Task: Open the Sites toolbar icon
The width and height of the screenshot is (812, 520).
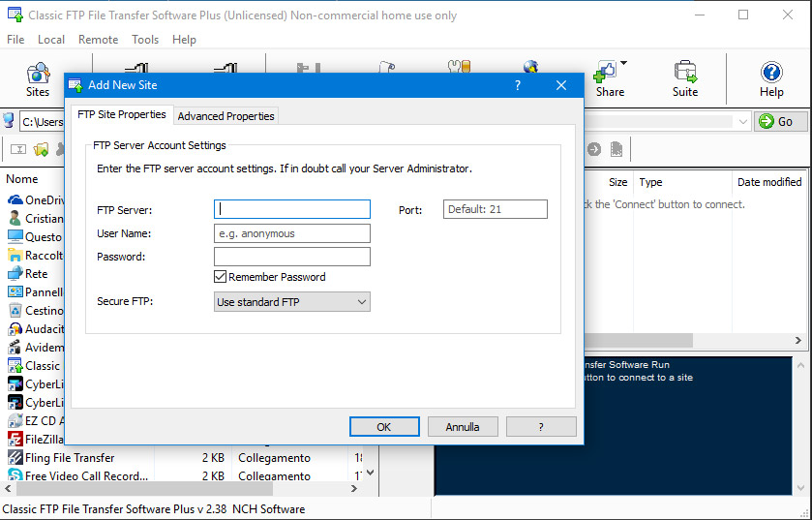Action: [38, 78]
